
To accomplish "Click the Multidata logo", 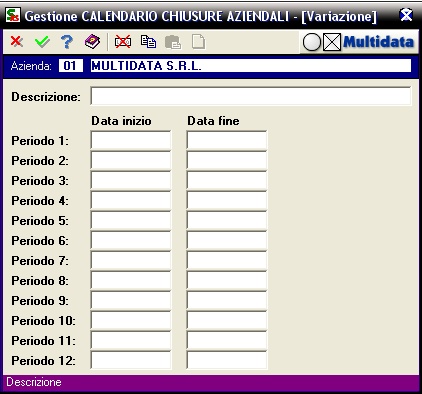I will point(359,42).
